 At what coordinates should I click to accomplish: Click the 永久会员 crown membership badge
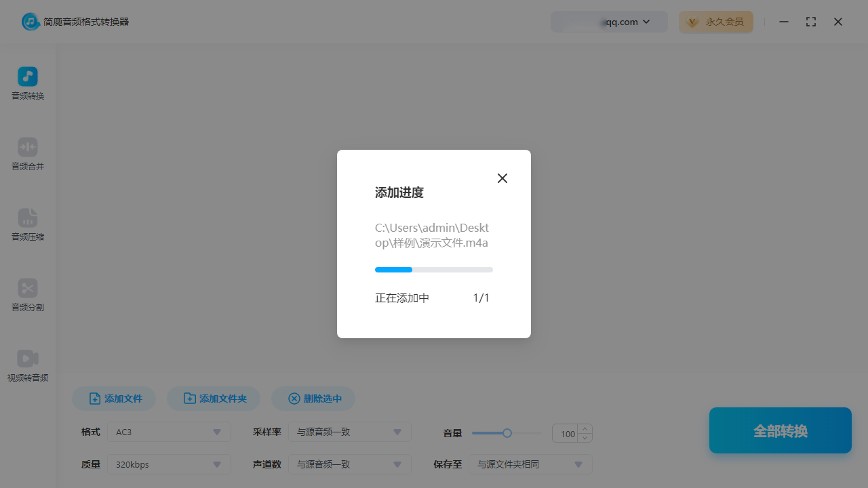716,21
